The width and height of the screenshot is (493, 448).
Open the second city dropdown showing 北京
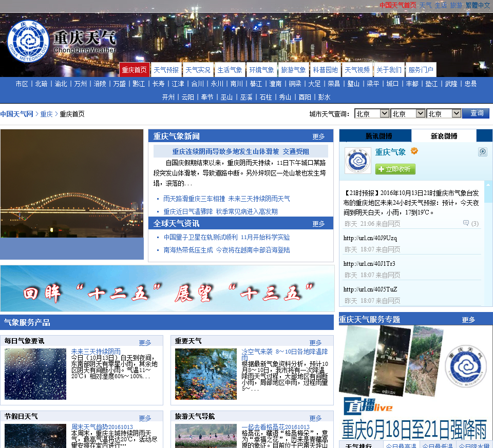point(408,114)
